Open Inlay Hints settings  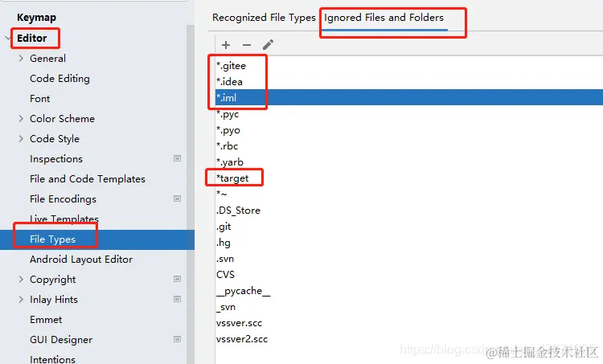coord(54,300)
